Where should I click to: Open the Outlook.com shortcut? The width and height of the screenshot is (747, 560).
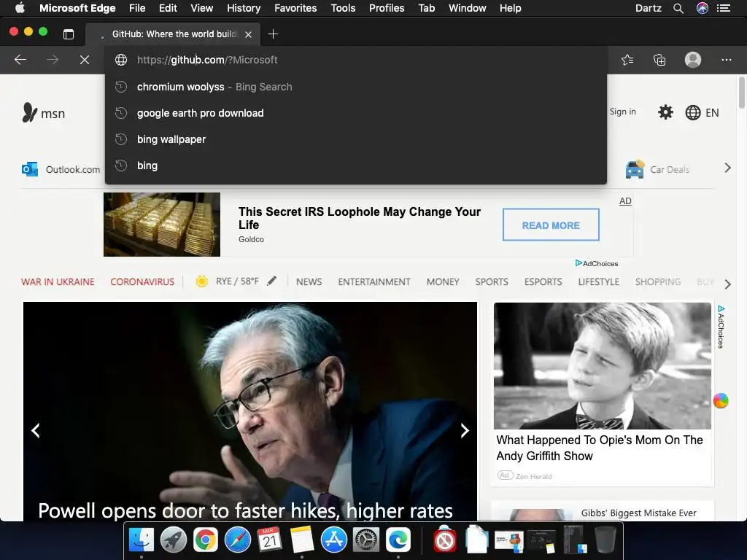point(61,169)
